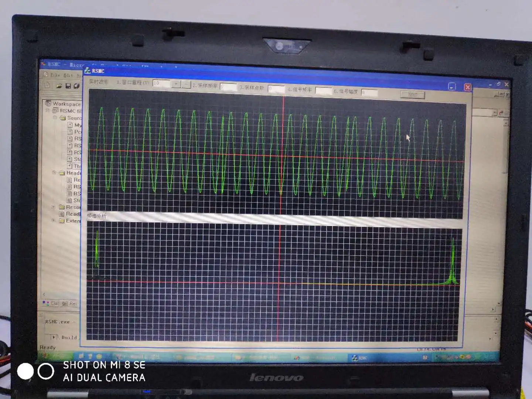Click the RSMC dialog title bar icon

(87, 70)
